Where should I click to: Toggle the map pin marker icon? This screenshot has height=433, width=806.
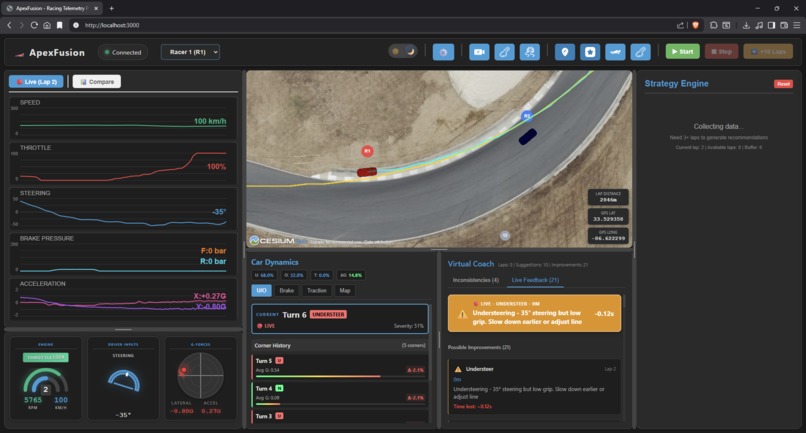tap(565, 52)
